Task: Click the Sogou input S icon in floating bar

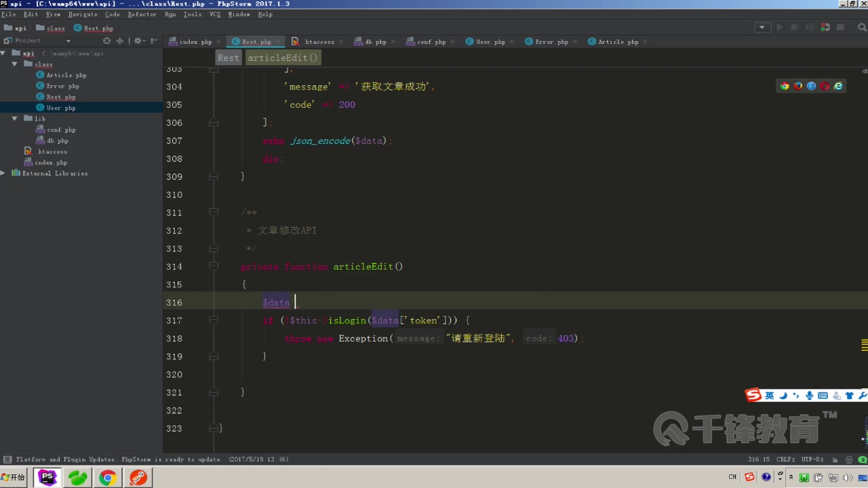Action: coord(753,395)
